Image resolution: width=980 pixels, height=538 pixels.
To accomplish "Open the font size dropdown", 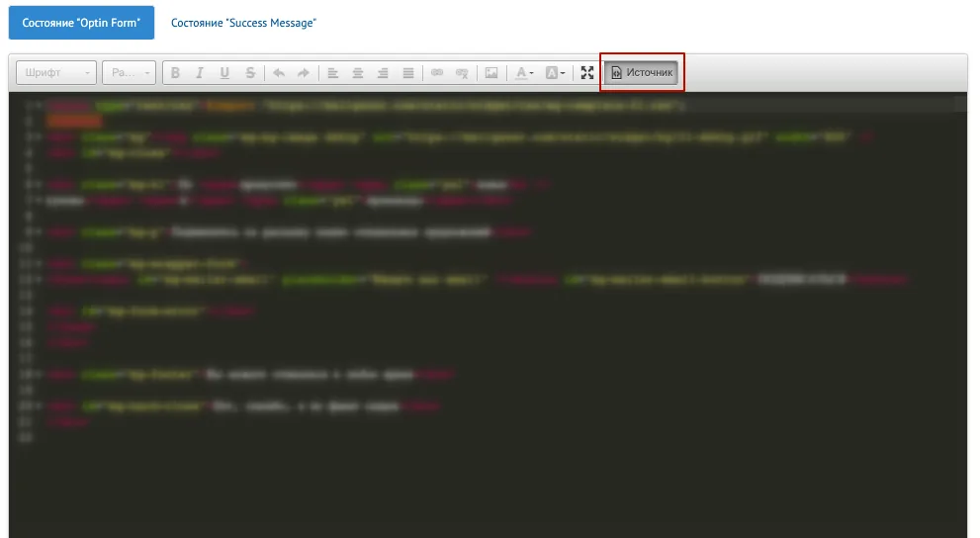I will point(129,72).
